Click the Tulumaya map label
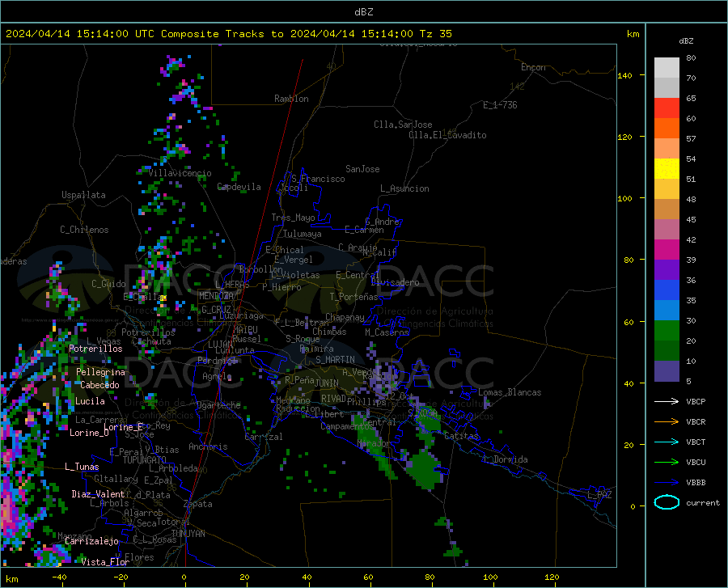 tap(303, 234)
